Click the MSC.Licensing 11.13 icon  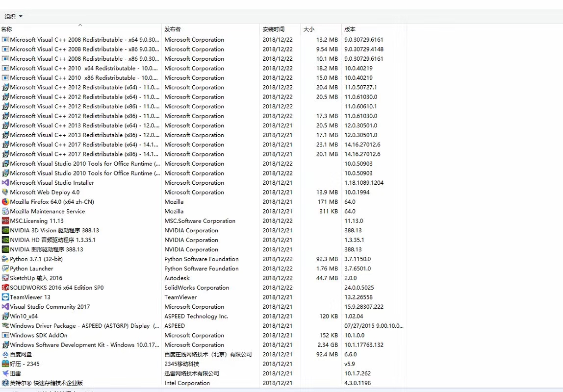5,221
